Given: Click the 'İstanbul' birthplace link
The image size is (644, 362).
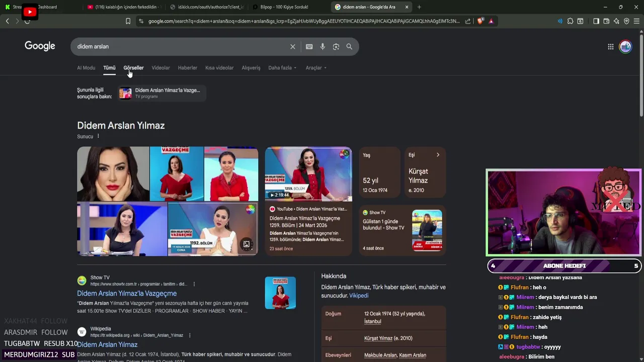Looking at the screenshot, I should pyautogui.click(x=373, y=321).
